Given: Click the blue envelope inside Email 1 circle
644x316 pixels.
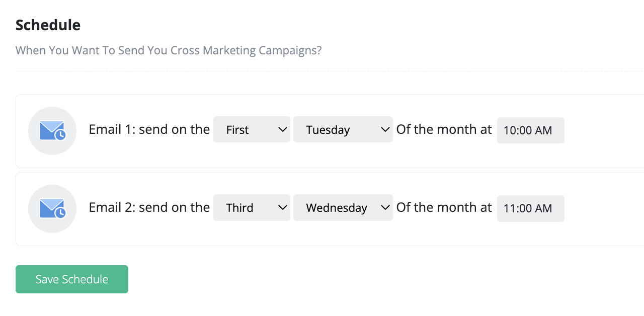Looking at the screenshot, I should [50, 128].
